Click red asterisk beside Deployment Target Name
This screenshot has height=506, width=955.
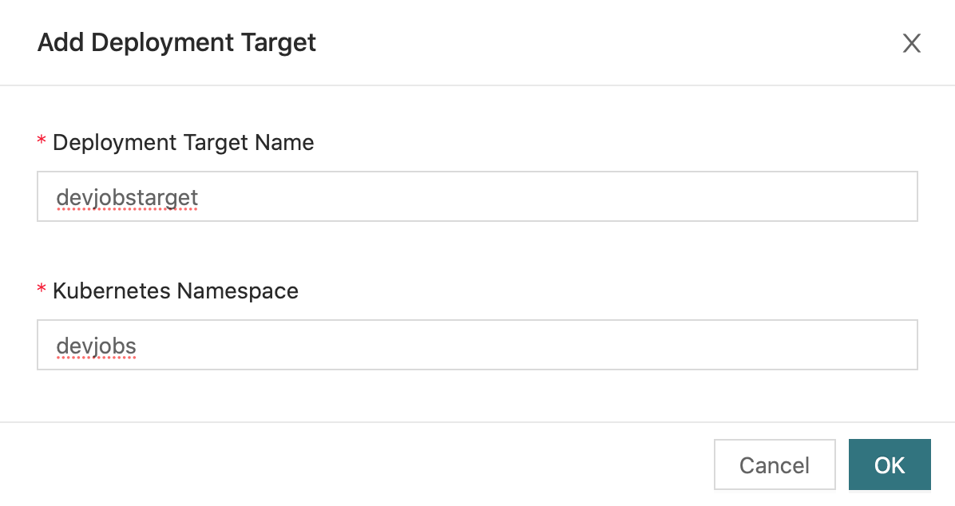pyautogui.click(x=41, y=141)
